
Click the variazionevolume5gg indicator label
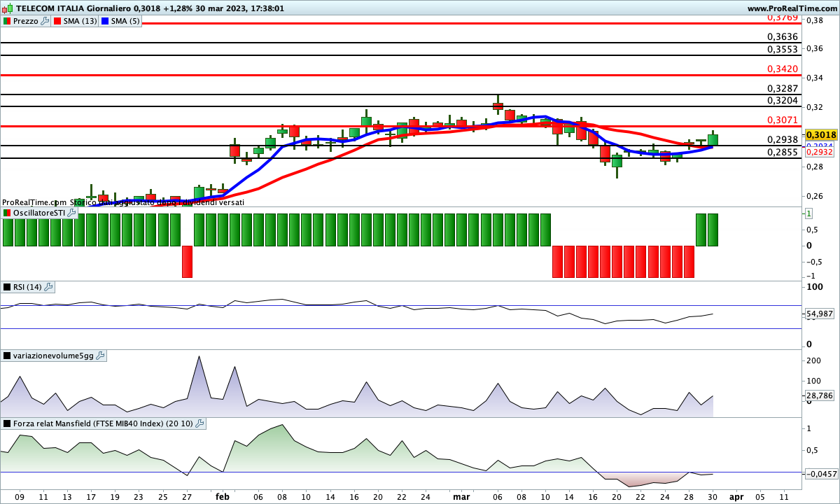click(53, 356)
